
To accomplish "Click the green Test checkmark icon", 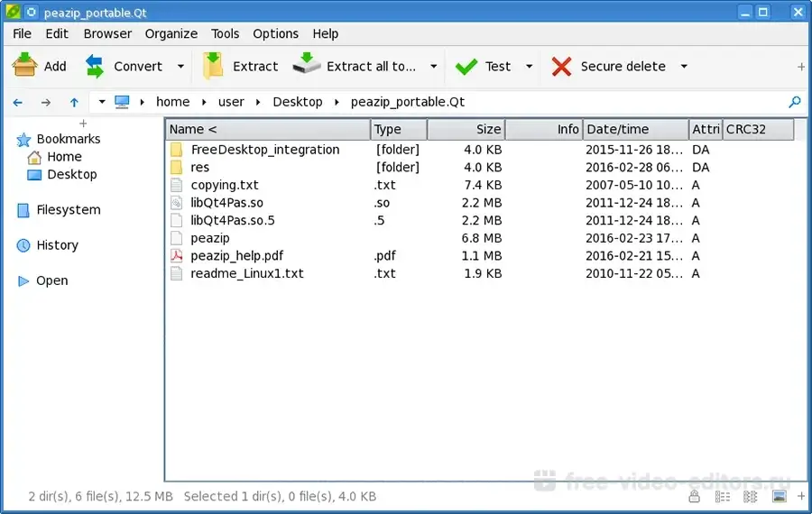I will coord(466,67).
